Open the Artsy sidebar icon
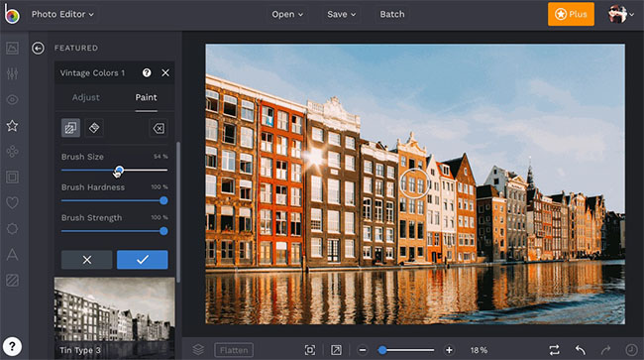The width and height of the screenshot is (644, 360). click(12, 151)
